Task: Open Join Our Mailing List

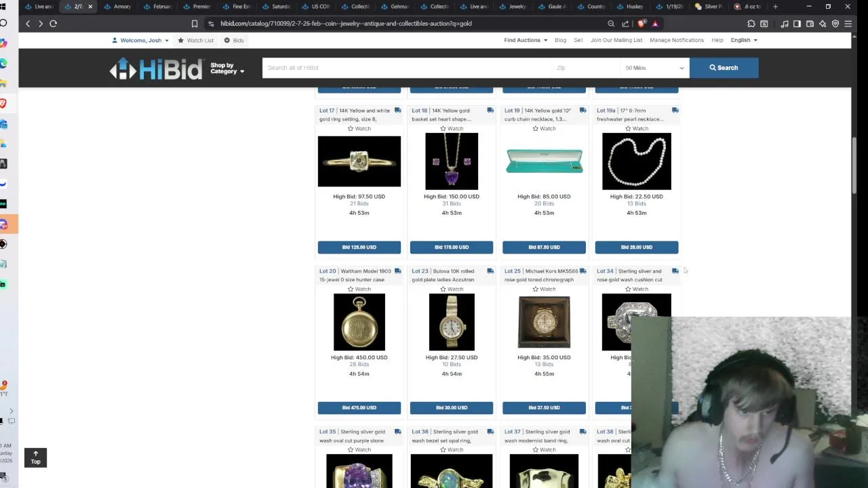Action: (616, 40)
